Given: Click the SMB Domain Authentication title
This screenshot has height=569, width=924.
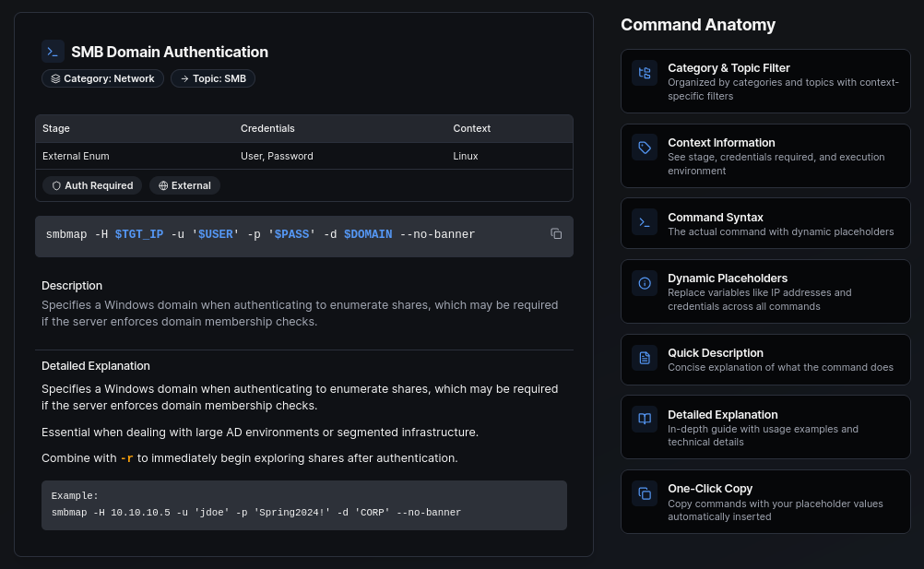Looking at the screenshot, I should click(170, 52).
